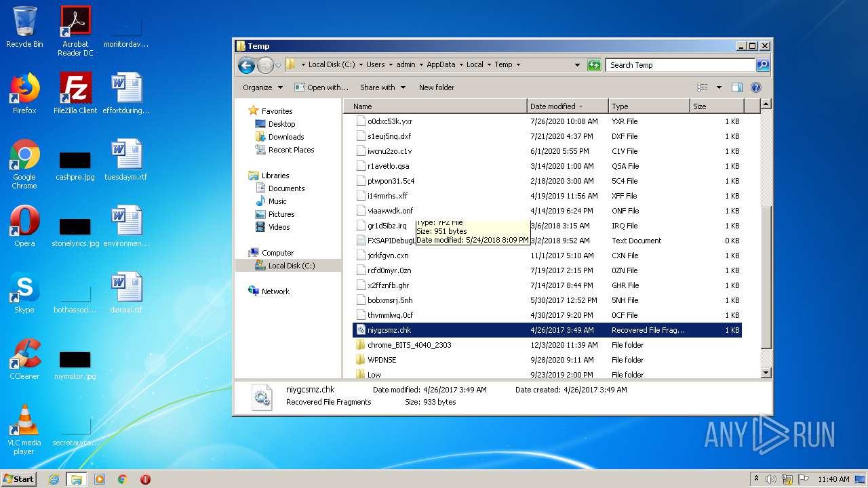This screenshot has width=868, height=488.
Task: Open dropdown arrow after admin breadcrumb
Action: click(420, 65)
